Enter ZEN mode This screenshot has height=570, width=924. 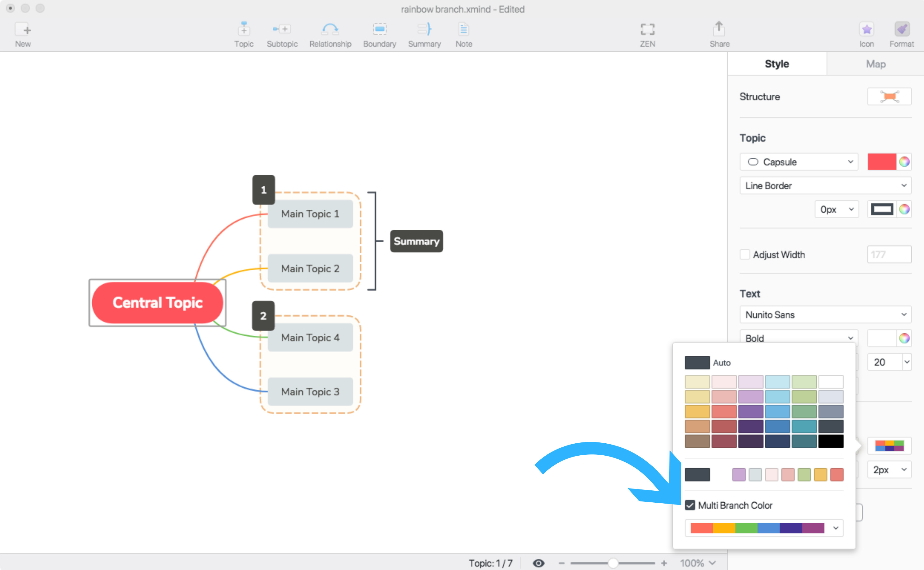[x=647, y=34]
